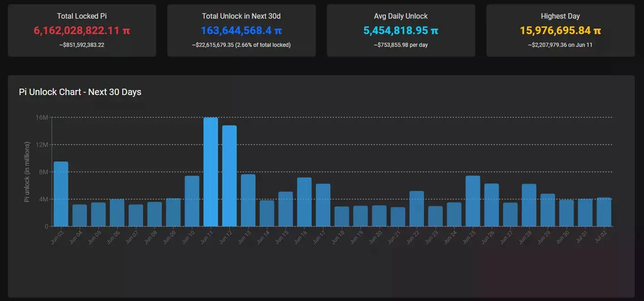This screenshot has width=644, height=301.
Task: Click 'Total Unlock in Next 30d' heading
Action: (x=241, y=16)
